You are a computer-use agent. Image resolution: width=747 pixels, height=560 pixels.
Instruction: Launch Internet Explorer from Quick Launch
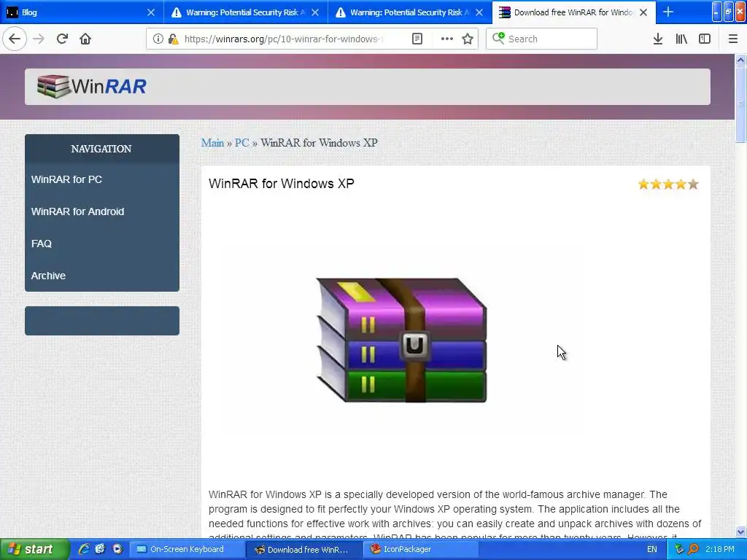pos(84,550)
